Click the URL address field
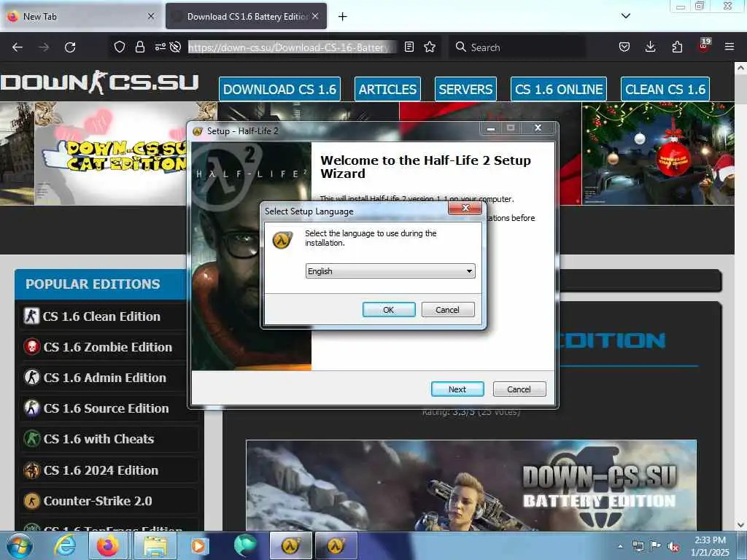 [x=289, y=47]
